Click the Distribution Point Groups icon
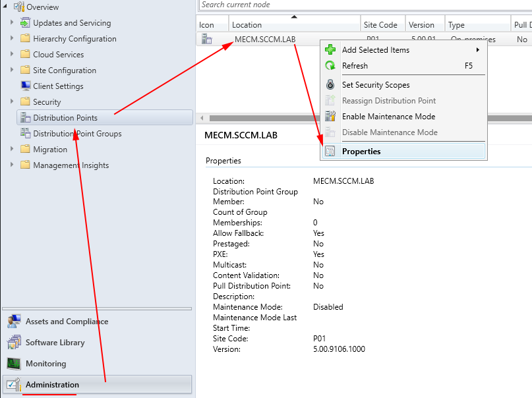Screen dimensions: 532x398 25,134
